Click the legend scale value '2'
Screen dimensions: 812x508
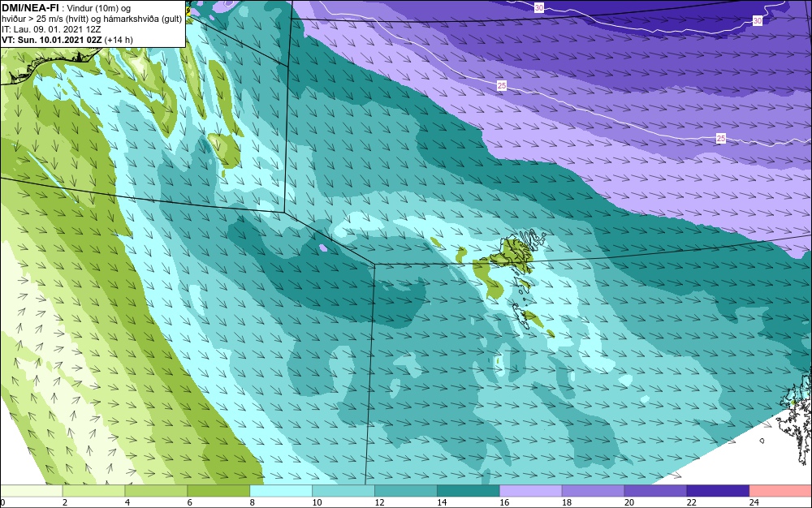[x=65, y=502]
